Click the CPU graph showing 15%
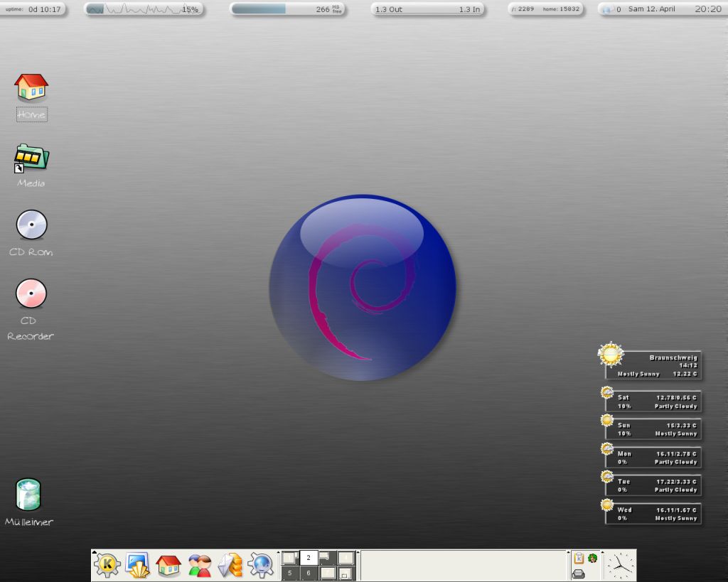 coord(144,9)
